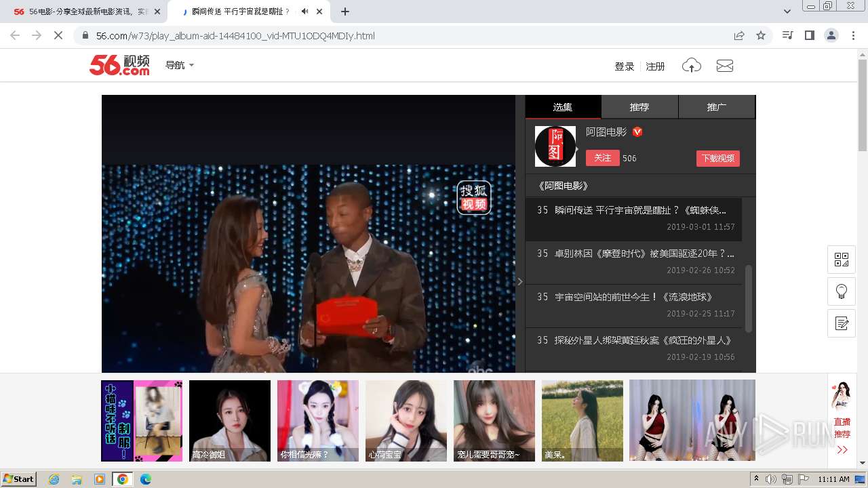This screenshot has width=868, height=488.
Task: Open the 你相信光嘛 thumbnail
Action: pos(318,421)
